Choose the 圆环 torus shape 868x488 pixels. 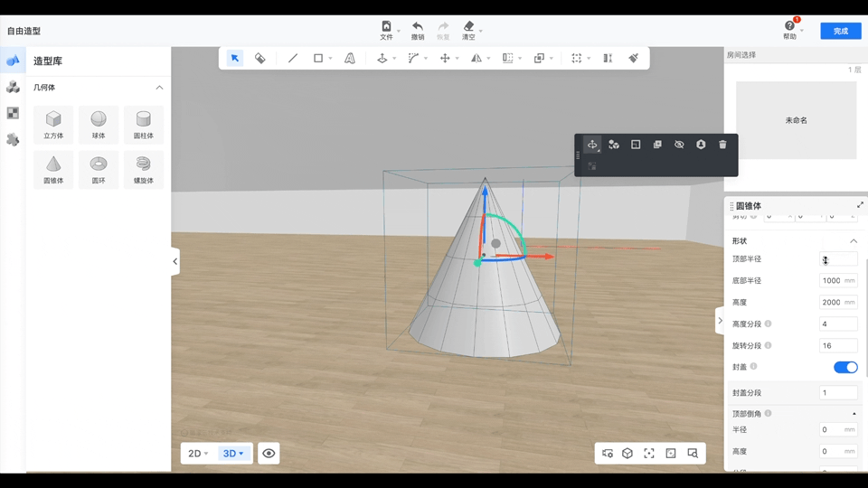(x=99, y=169)
